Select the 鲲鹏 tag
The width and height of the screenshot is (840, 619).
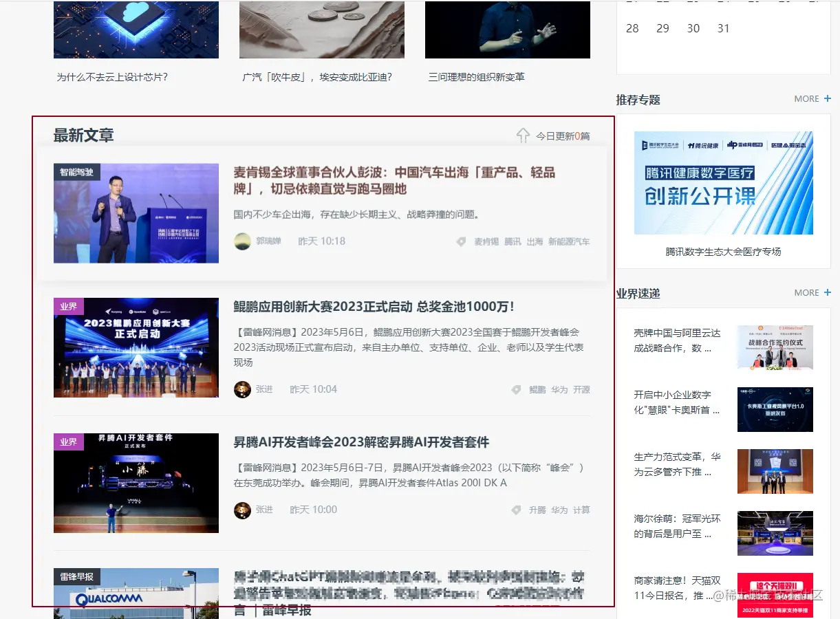(x=537, y=390)
